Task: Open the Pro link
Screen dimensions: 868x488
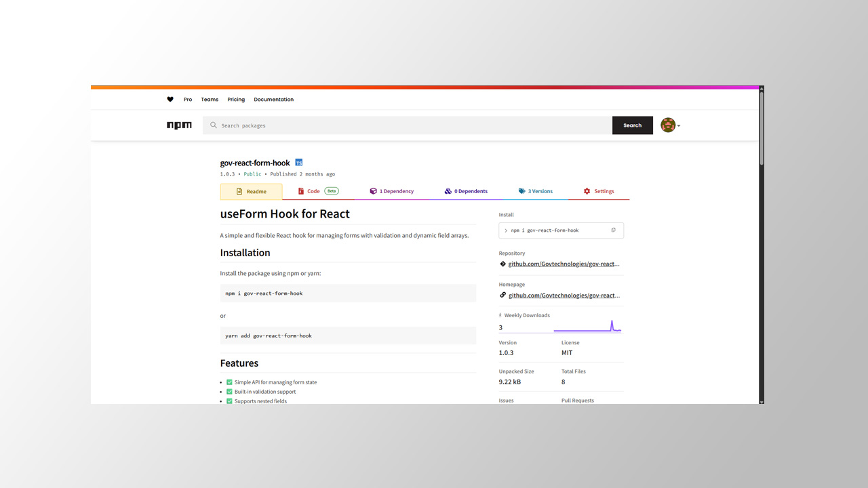Action: coord(188,100)
